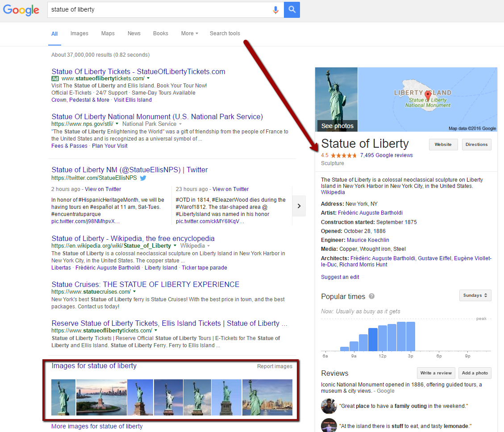The width and height of the screenshot is (504, 432).
Task: Switch to the Images search tab
Action: (x=79, y=33)
